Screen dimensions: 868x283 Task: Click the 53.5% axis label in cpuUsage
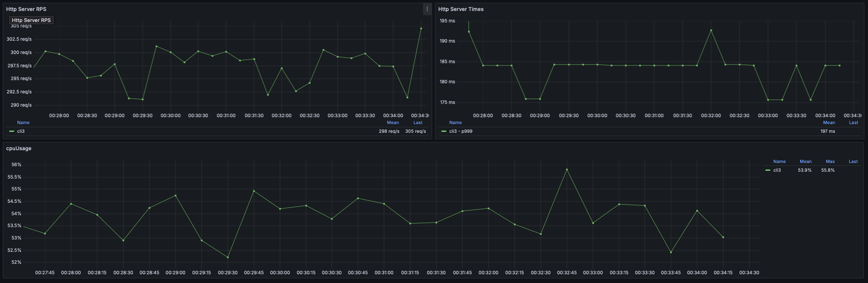point(14,226)
